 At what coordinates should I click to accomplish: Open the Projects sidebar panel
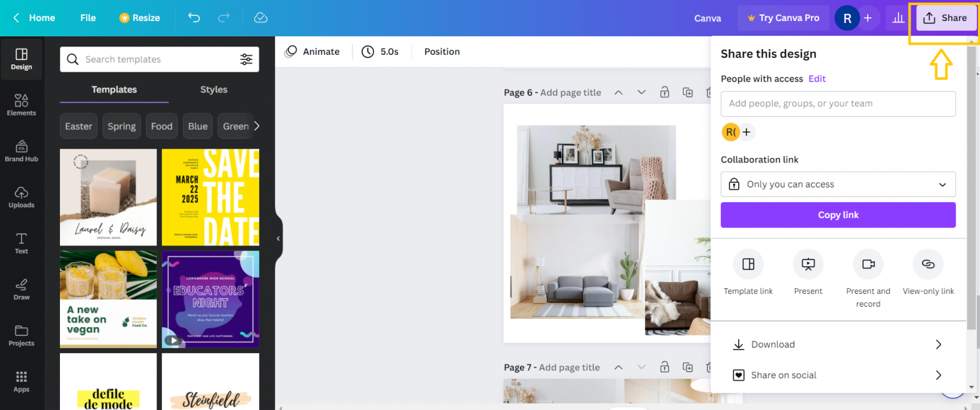22,335
